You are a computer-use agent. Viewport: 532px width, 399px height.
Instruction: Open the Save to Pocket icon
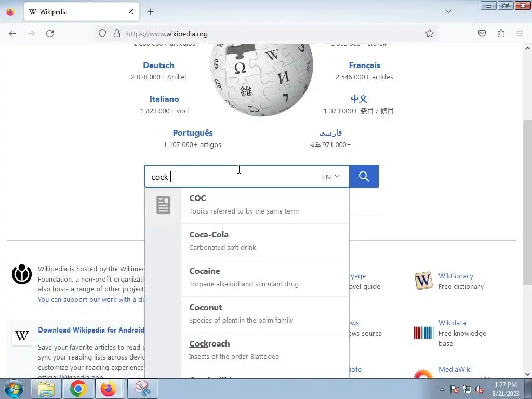tap(482, 33)
